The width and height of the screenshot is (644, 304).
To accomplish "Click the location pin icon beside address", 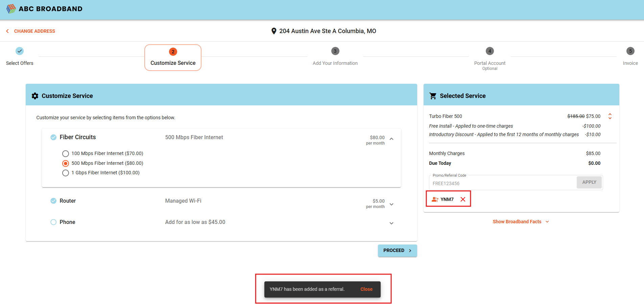I will pos(274,31).
